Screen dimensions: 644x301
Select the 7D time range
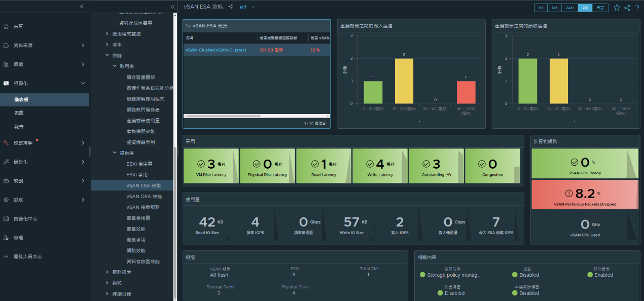(585, 8)
